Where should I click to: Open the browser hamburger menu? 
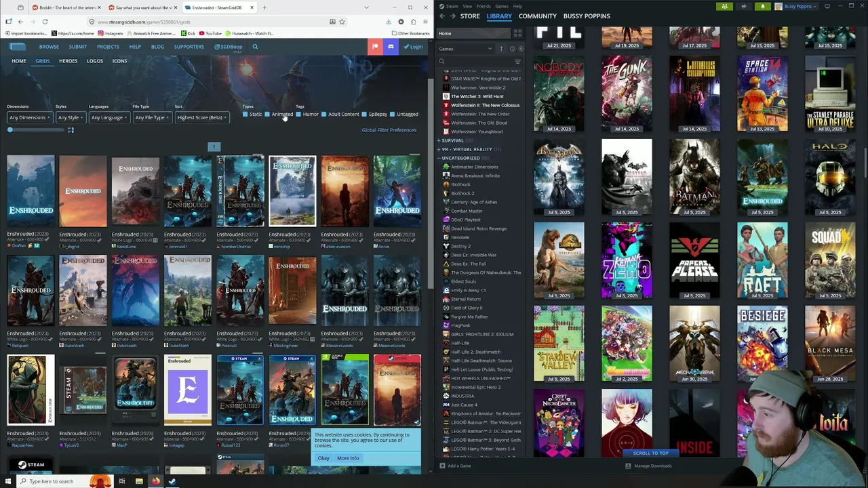click(425, 22)
